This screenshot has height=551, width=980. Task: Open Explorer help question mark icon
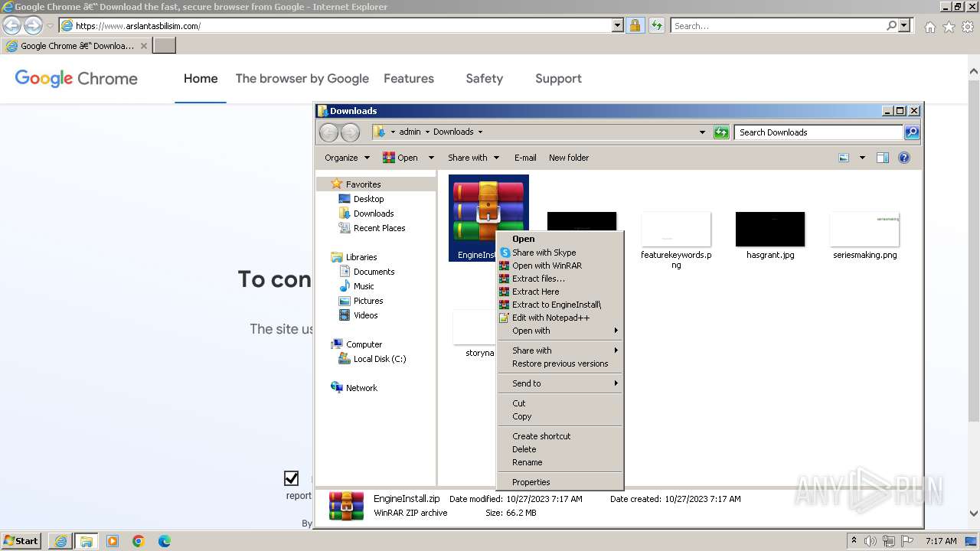click(904, 158)
